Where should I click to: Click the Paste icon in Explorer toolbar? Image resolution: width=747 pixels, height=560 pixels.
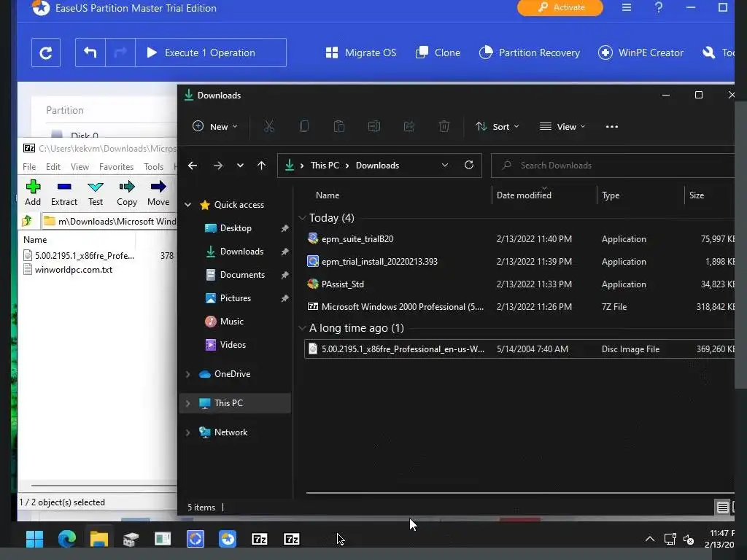338,127
